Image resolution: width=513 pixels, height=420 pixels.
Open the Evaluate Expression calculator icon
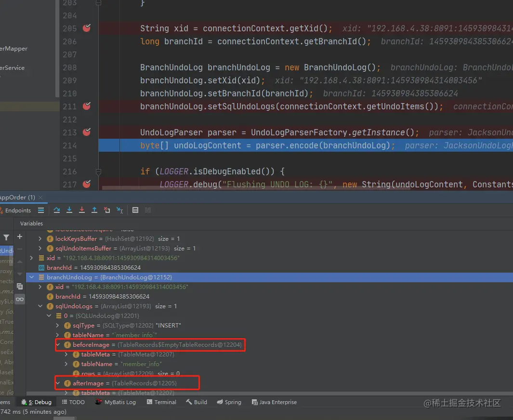(135, 210)
